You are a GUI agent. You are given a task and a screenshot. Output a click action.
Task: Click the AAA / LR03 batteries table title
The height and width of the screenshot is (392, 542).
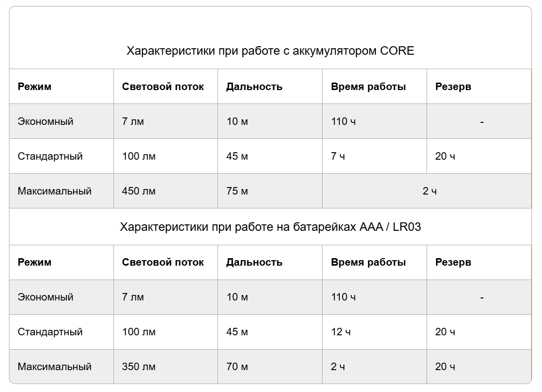point(270,227)
